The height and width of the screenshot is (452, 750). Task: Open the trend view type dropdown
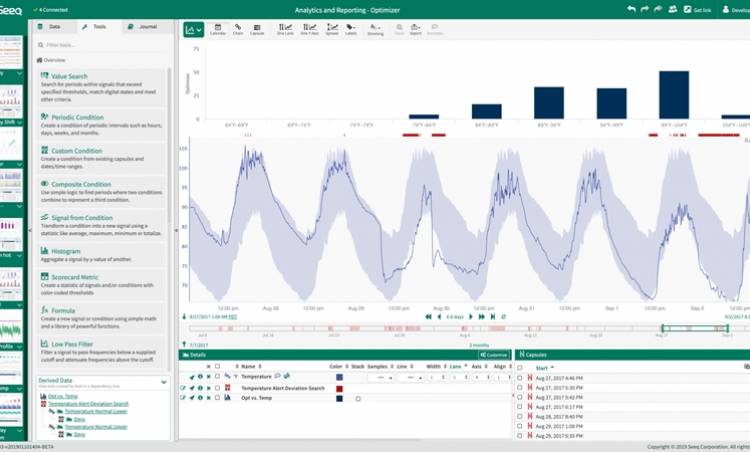[x=193, y=30]
